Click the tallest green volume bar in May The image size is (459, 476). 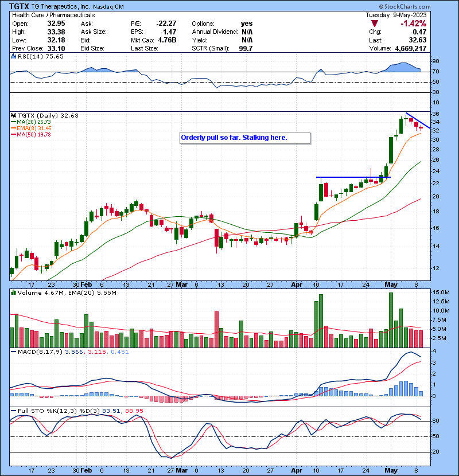[x=391, y=320]
